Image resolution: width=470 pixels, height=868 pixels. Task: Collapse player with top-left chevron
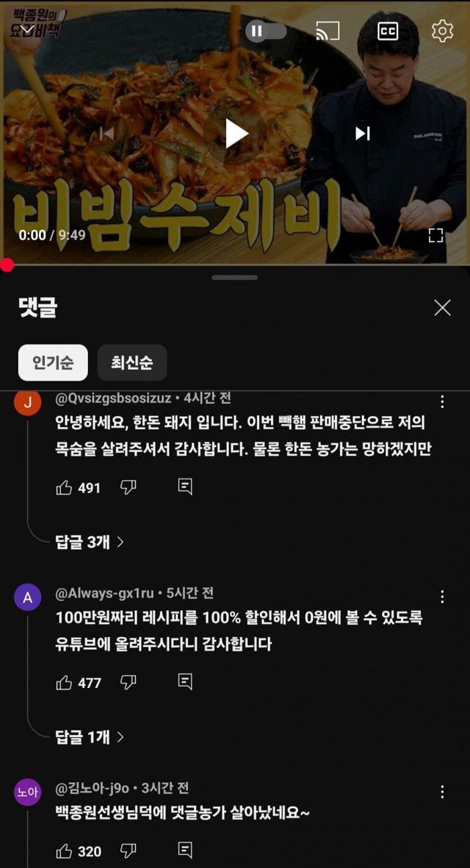29,29
